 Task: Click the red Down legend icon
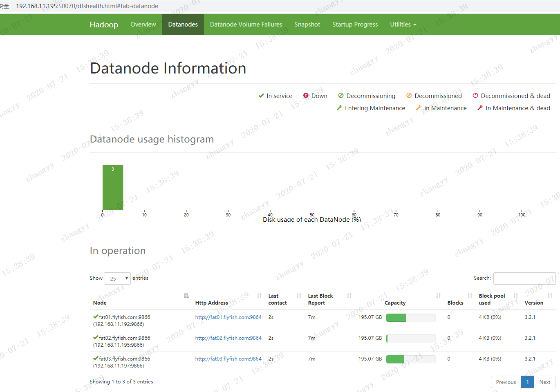pos(306,96)
